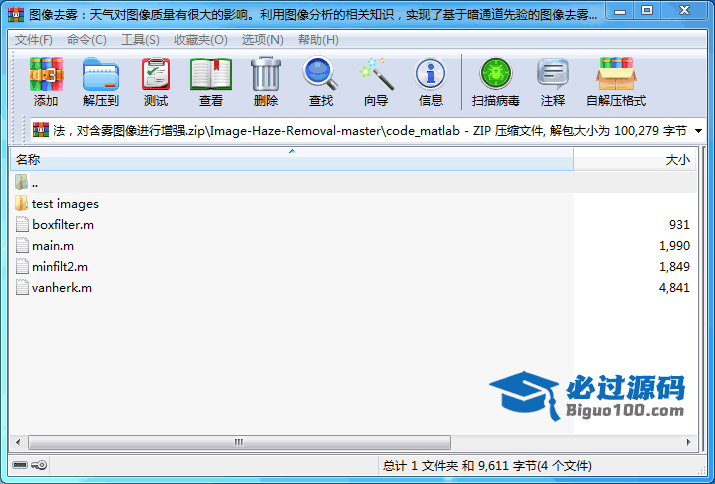The width and height of the screenshot is (715, 484).
Task: Click the Add (添加) toolbar icon
Action: point(46,74)
